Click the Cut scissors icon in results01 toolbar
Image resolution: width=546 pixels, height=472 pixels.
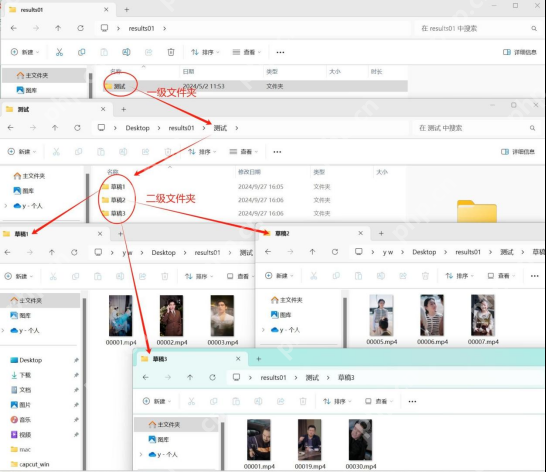(60, 52)
